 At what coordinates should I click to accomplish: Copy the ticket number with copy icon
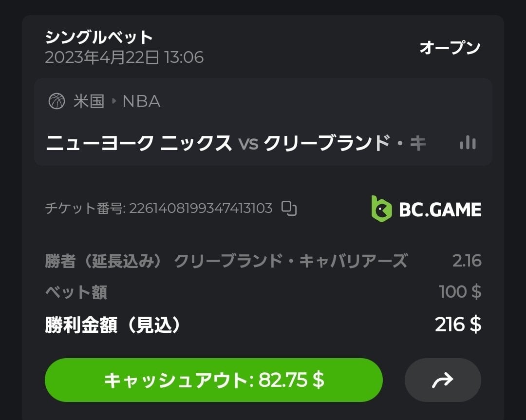(x=289, y=209)
